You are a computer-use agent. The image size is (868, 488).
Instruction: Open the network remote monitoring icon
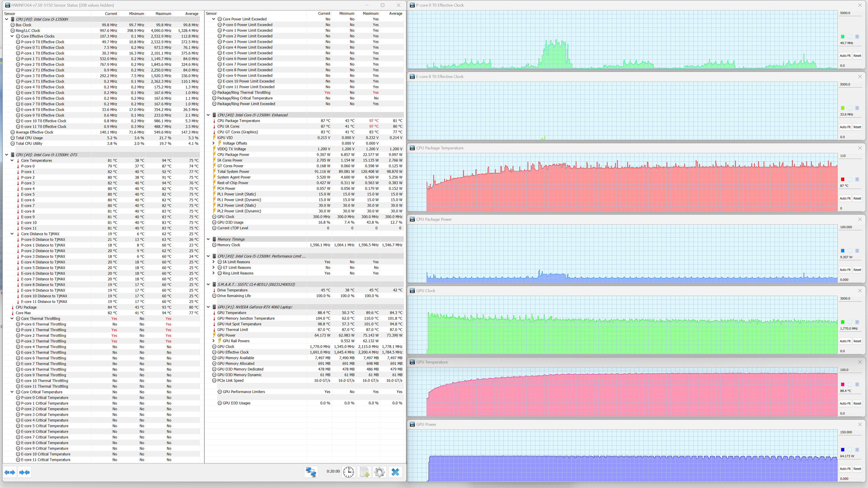coord(310,472)
